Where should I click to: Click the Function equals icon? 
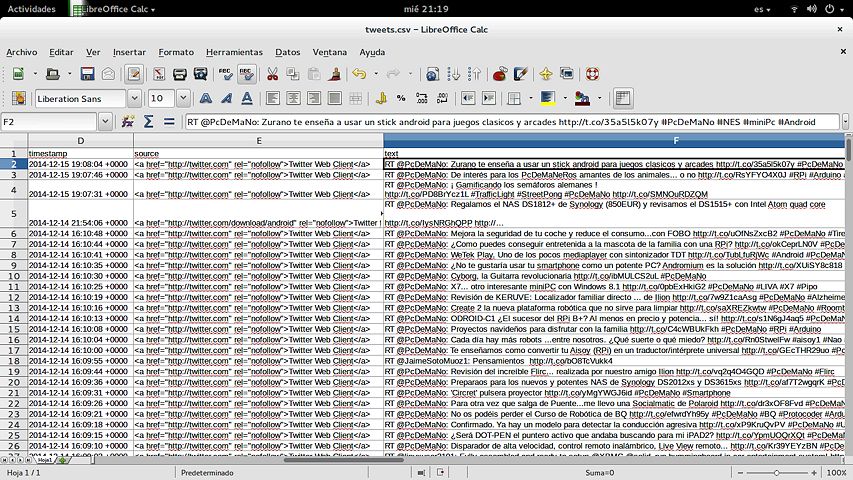pos(169,122)
